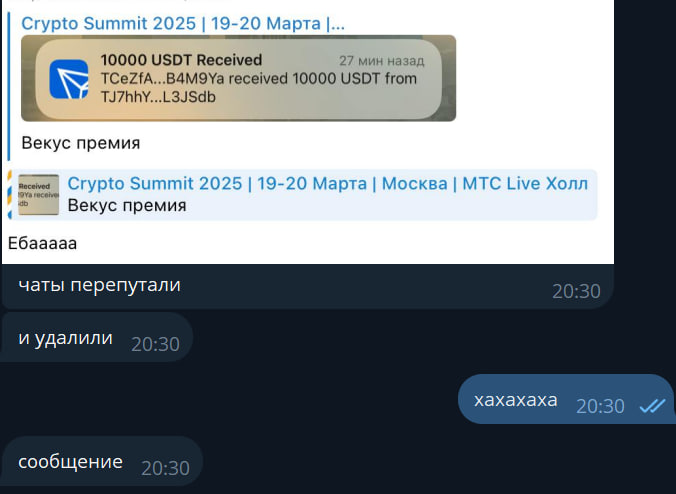The width and height of the screenshot is (676, 494).
Task: Click 20:30 timestamp next to 'хахахаха'
Action: click(600, 406)
